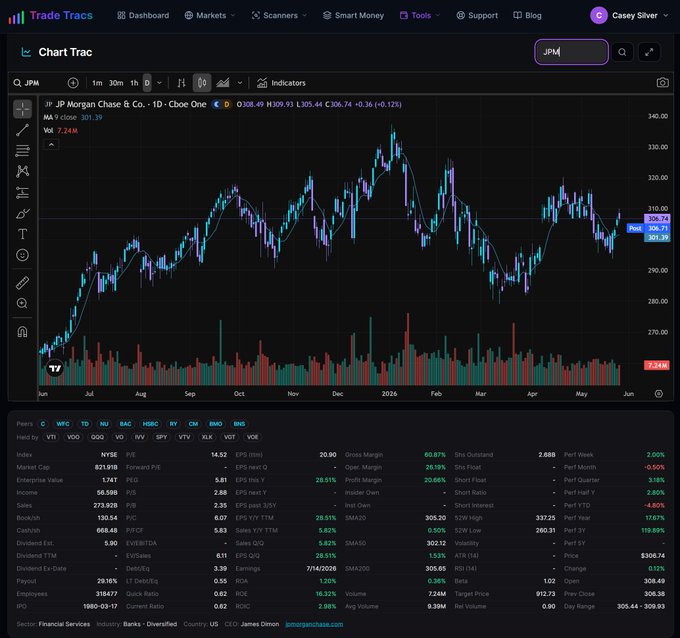Image resolution: width=680 pixels, height=638 pixels.
Task: Open the SPY holder ETF chip
Action: pyautogui.click(x=161, y=437)
